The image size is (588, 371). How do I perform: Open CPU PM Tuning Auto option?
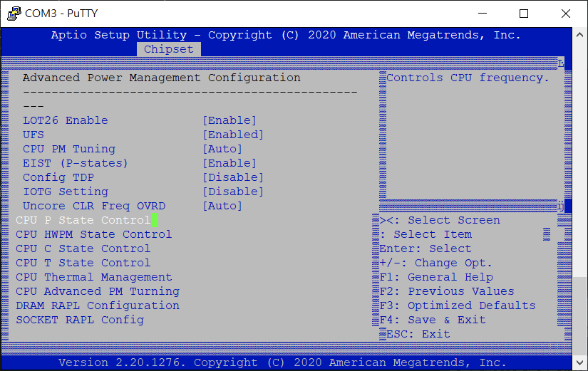click(x=222, y=149)
